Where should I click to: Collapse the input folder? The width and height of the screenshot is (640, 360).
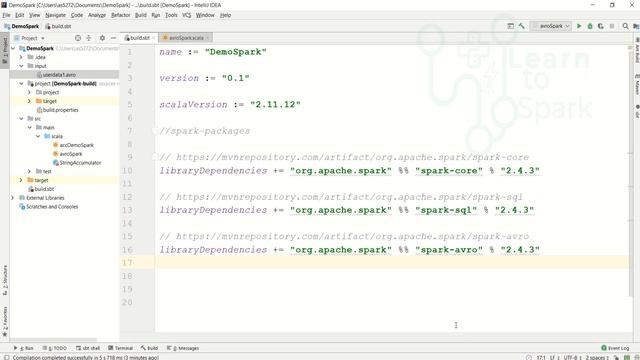click(21, 66)
